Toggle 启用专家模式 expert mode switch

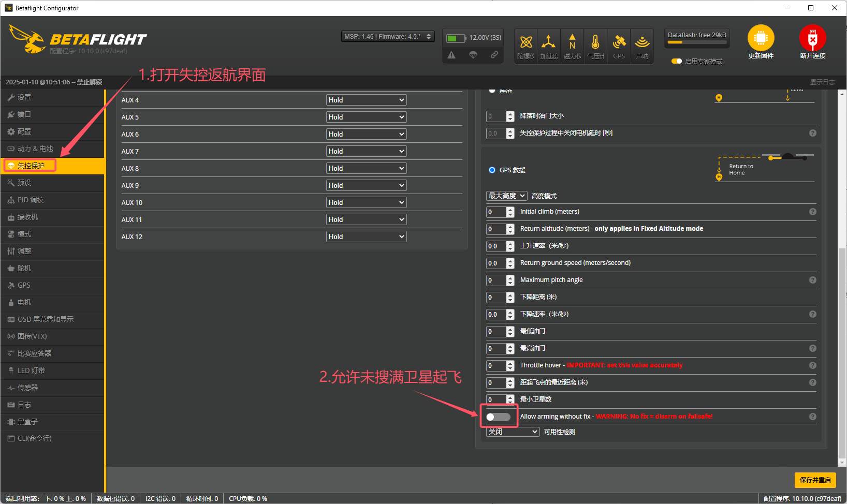click(676, 61)
